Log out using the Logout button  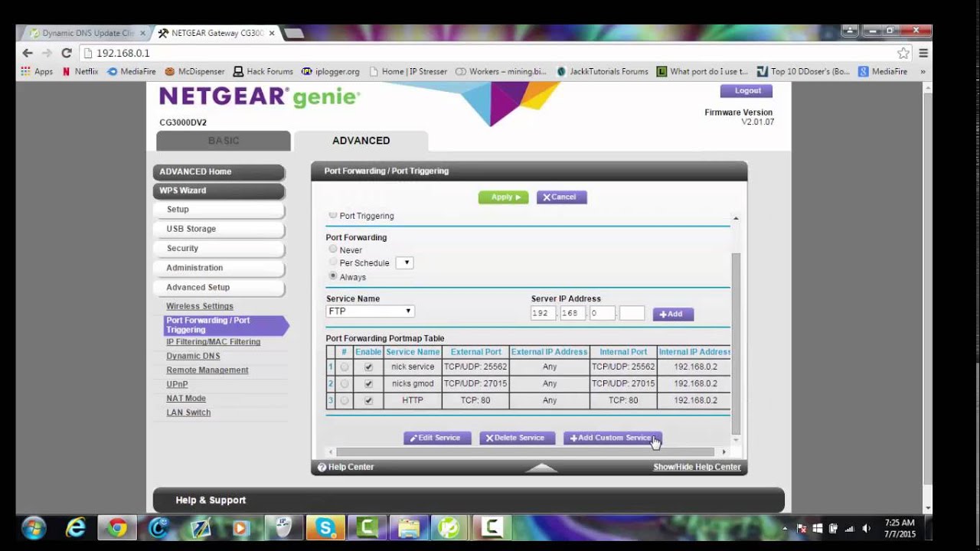(746, 90)
